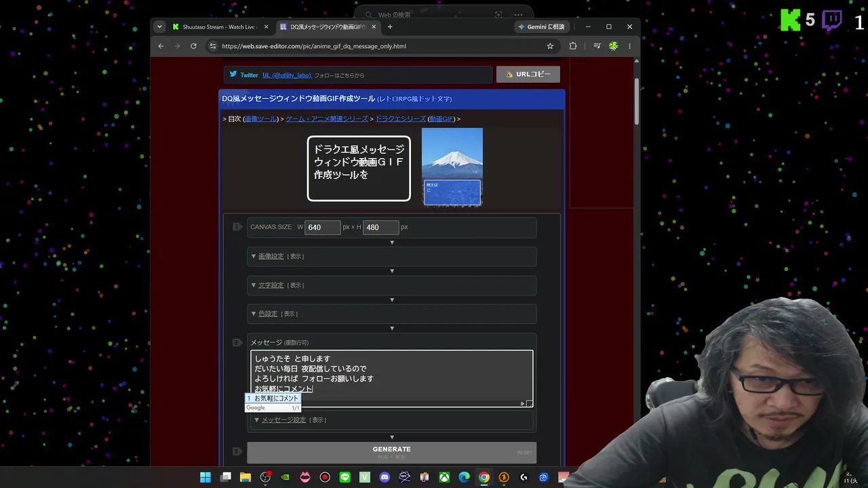Image resolution: width=868 pixels, height=488 pixels.
Task: Open the ドラクエシリーズ breadcrumb link
Action: tap(401, 119)
